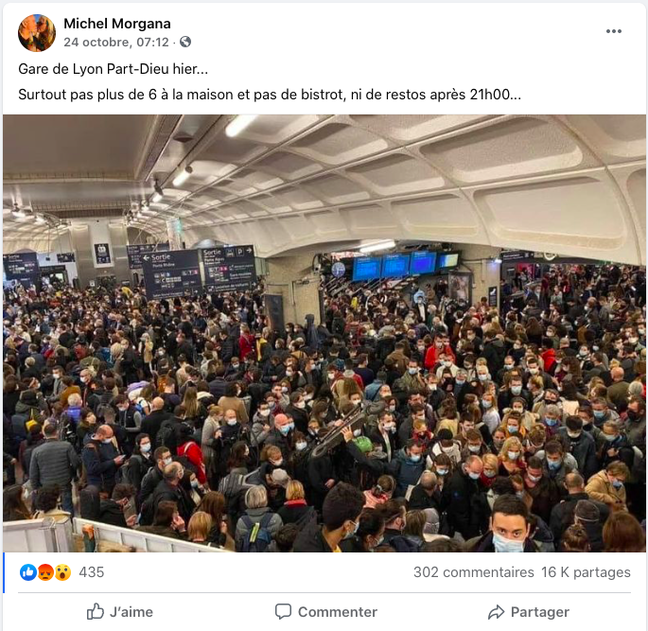This screenshot has height=631, width=648.
Task: Click the wow reaction emoji icon
Action: point(63,572)
